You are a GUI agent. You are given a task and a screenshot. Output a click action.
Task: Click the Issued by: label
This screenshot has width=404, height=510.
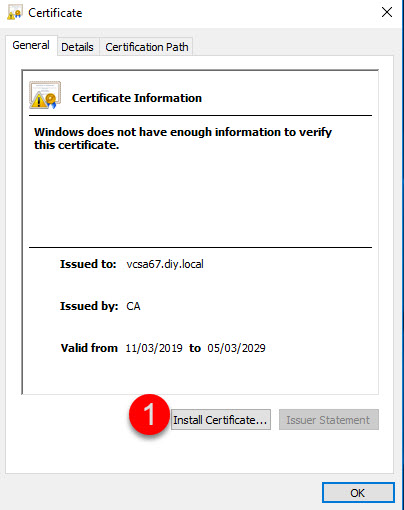(x=89, y=306)
